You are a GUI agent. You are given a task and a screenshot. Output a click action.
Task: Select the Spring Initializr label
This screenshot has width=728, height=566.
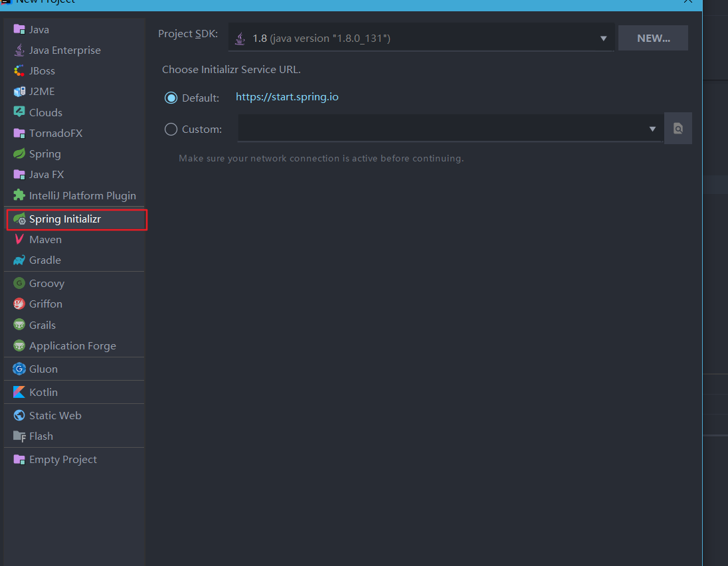pos(65,219)
